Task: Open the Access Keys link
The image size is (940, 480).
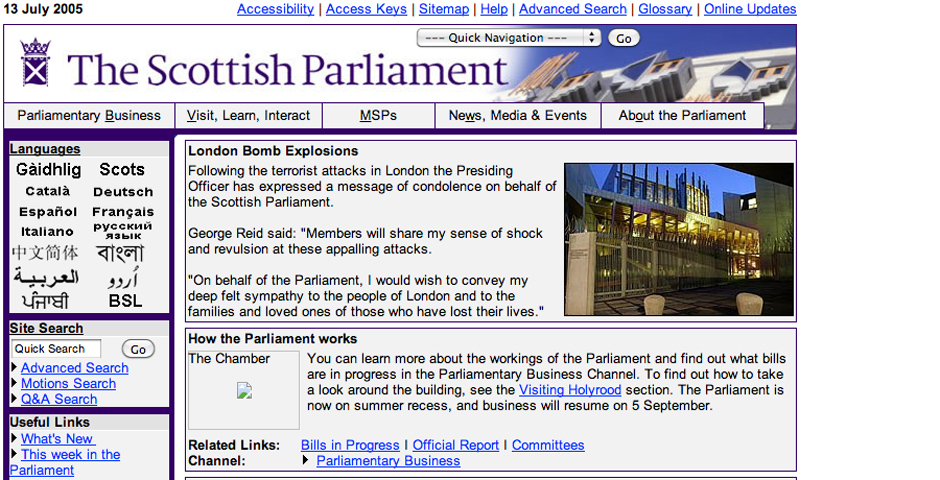Action: tap(366, 9)
